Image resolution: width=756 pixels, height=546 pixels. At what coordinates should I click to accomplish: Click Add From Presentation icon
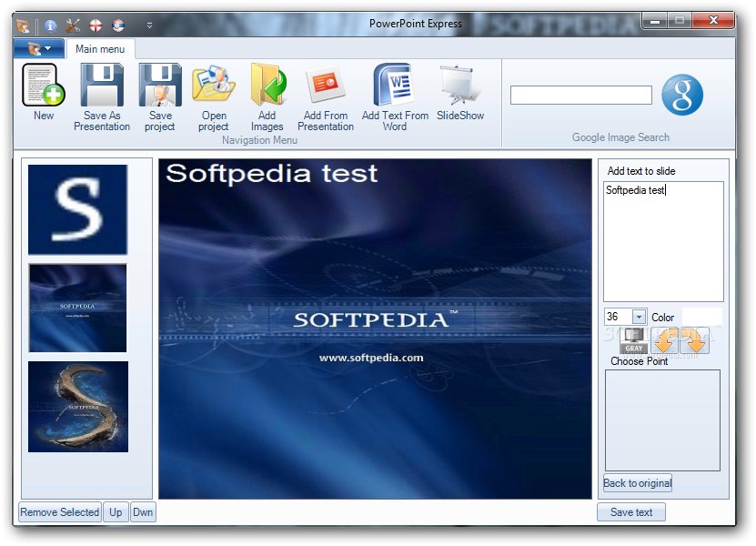[326, 85]
